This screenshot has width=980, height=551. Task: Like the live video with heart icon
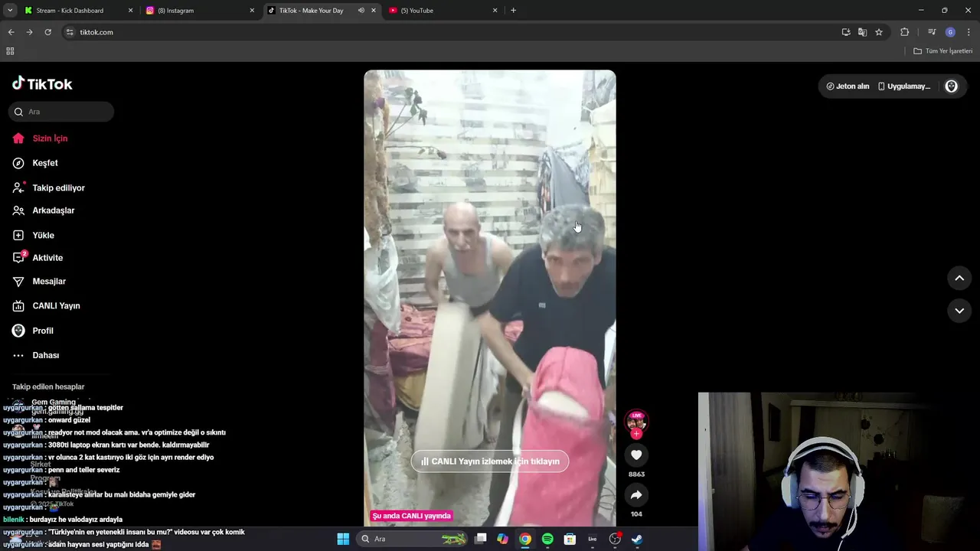636,455
